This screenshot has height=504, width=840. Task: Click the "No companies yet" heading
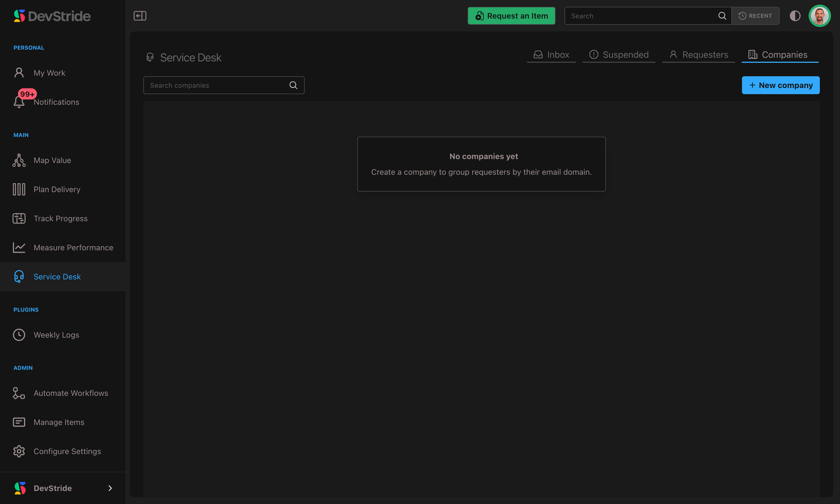(483, 156)
